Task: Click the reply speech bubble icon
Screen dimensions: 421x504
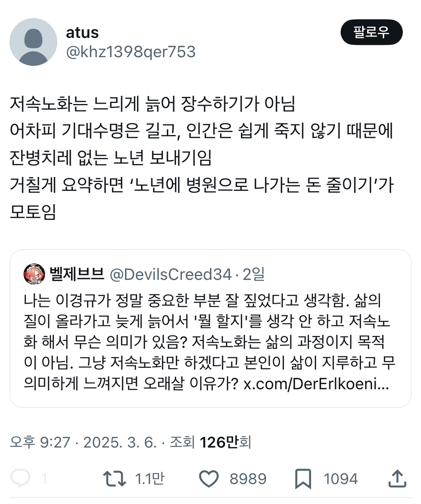Action: click(20, 479)
